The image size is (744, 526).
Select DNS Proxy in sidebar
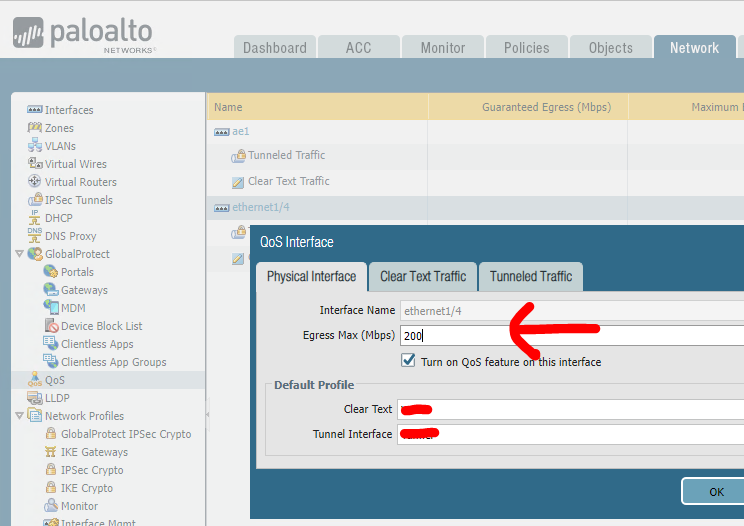(x=71, y=236)
